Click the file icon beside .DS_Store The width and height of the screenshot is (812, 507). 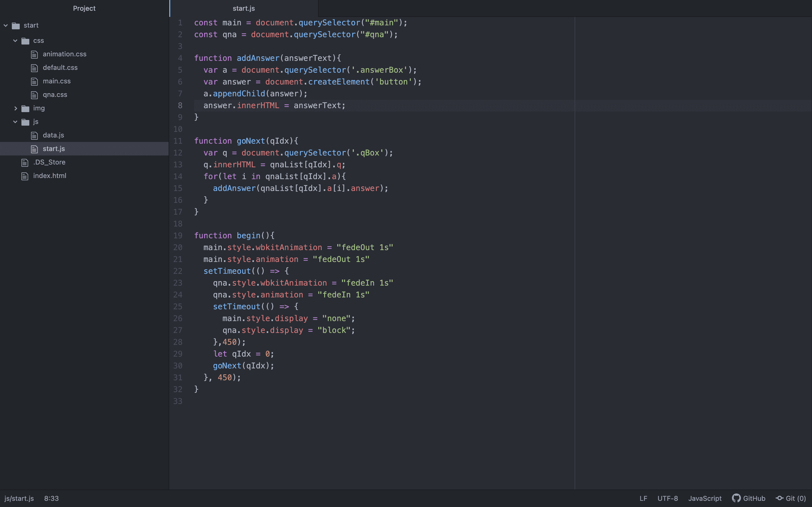25,163
